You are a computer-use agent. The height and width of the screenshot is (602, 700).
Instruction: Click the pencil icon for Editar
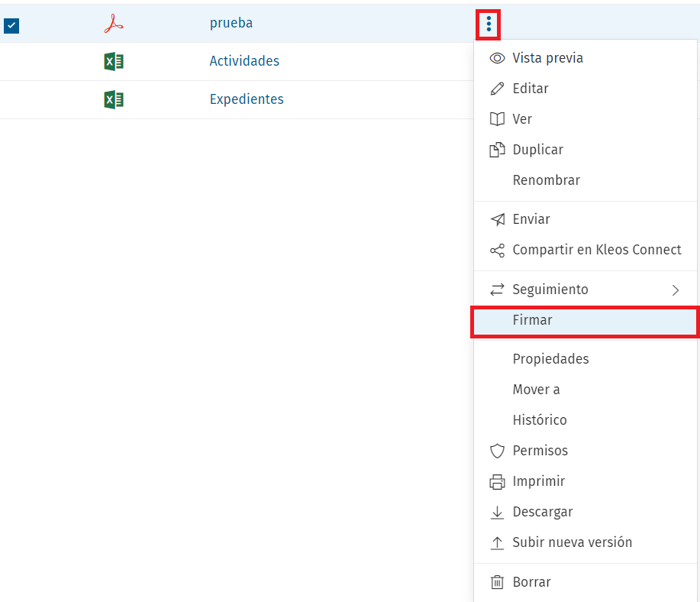point(497,89)
